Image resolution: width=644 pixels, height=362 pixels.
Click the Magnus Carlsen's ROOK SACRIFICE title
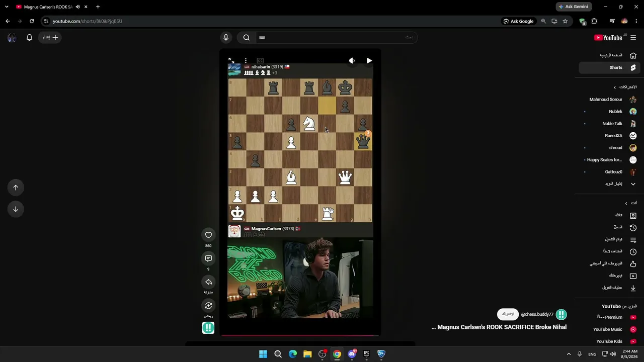tap(499, 327)
